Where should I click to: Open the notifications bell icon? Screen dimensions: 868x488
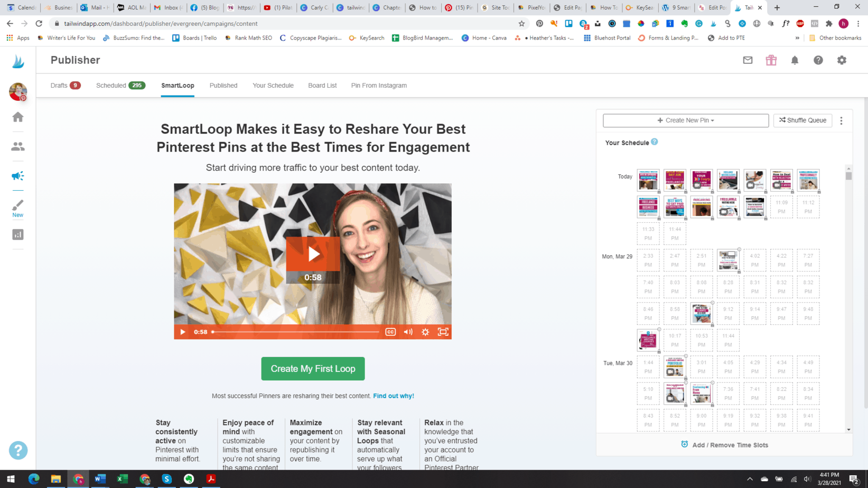tap(795, 60)
